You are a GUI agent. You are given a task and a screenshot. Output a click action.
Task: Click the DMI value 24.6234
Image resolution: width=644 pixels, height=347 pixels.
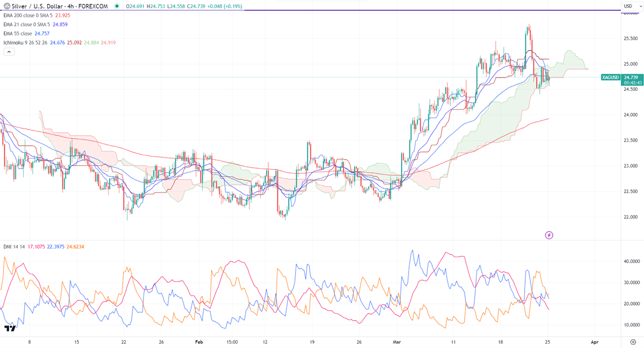(x=75, y=247)
